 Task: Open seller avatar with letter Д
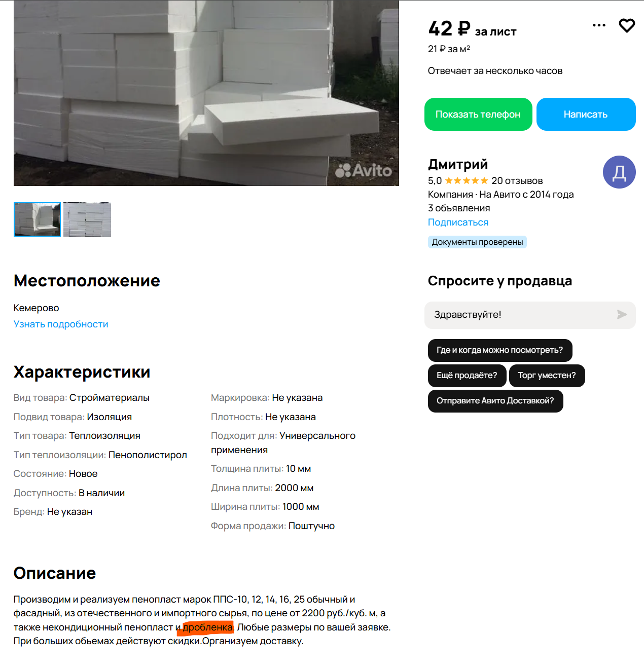point(619,172)
